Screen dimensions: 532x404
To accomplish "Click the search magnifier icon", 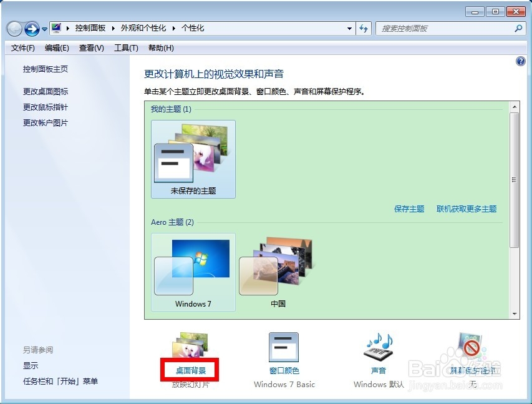I will click(517, 28).
